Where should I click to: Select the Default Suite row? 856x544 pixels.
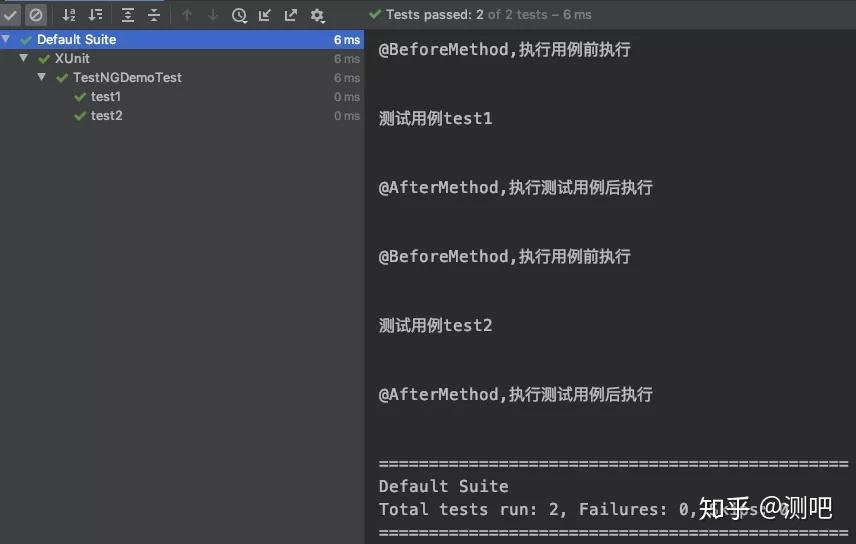182,39
